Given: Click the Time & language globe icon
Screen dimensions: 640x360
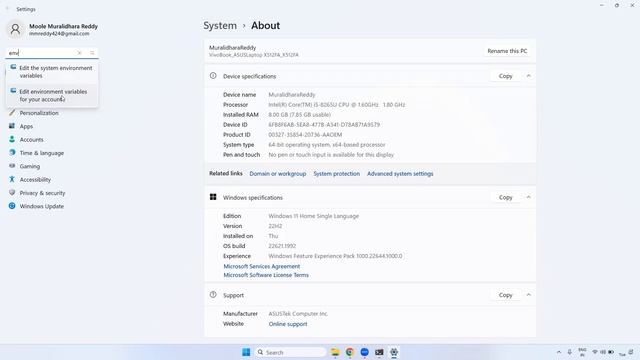Looking at the screenshot, I should (12, 153).
